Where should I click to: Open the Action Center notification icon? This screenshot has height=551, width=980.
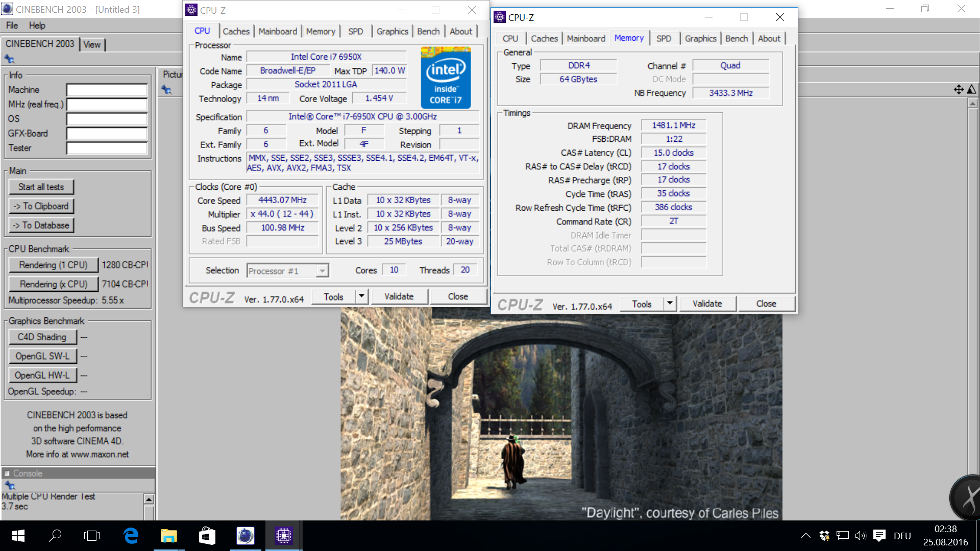(x=879, y=535)
